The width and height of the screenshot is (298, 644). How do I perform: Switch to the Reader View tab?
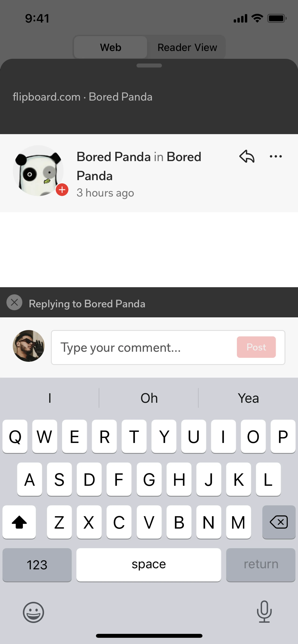click(187, 47)
